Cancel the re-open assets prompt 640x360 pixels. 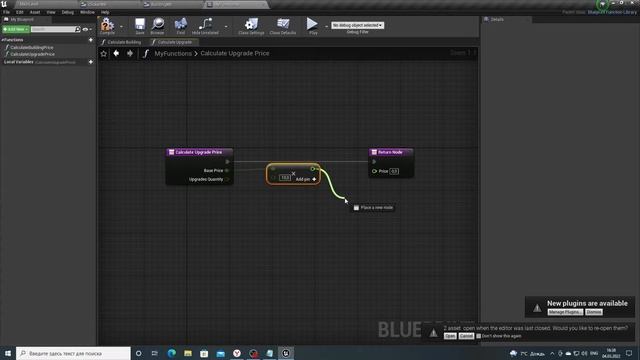pos(466,336)
